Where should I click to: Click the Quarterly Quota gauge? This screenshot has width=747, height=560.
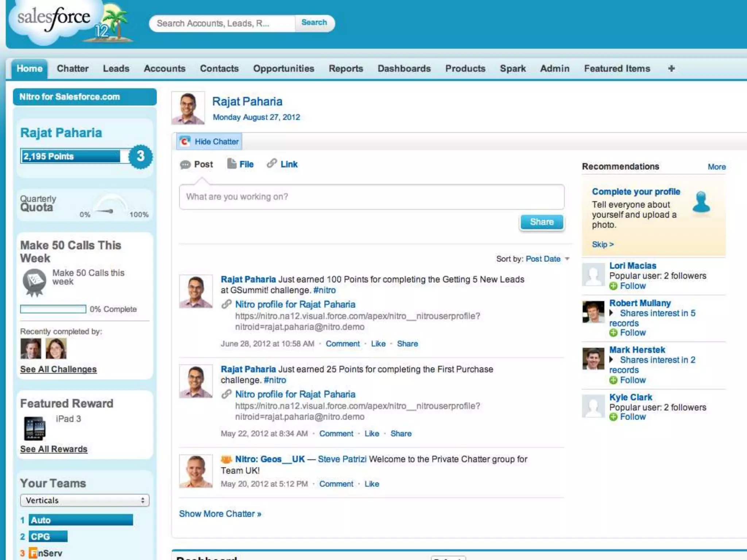(110, 206)
